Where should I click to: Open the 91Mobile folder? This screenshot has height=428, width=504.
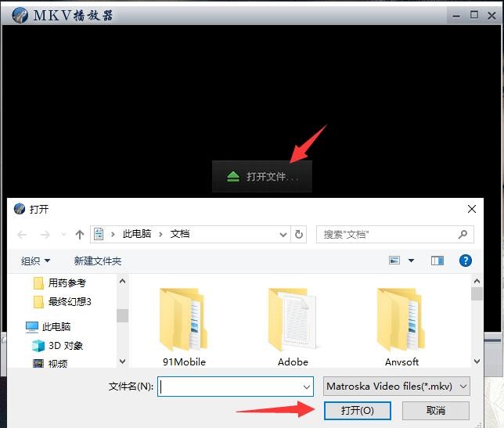[x=184, y=321]
